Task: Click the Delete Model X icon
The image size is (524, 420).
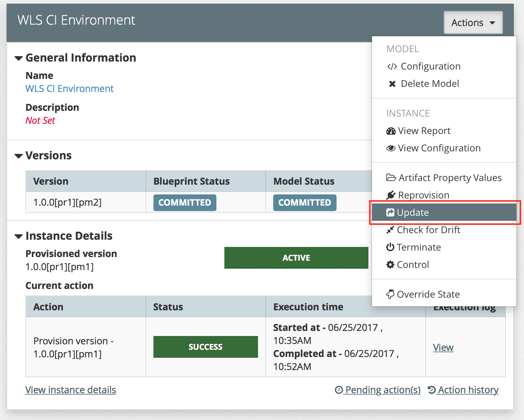Action: tap(392, 84)
